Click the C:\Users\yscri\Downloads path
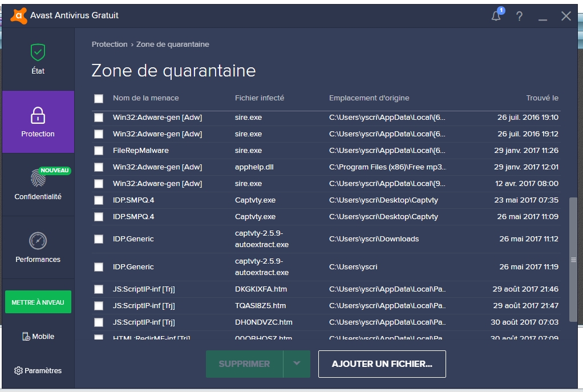 tap(374, 239)
